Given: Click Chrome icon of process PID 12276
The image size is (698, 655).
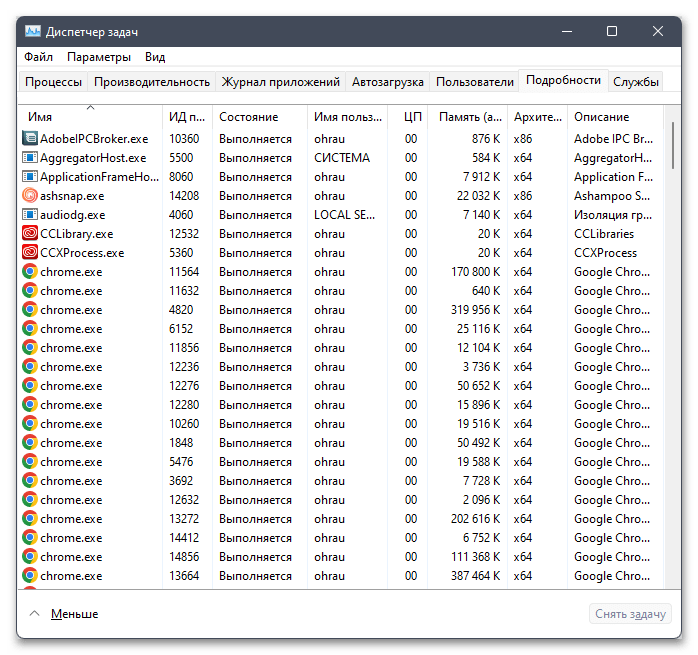Looking at the screenshot, I should click(30, 386).
